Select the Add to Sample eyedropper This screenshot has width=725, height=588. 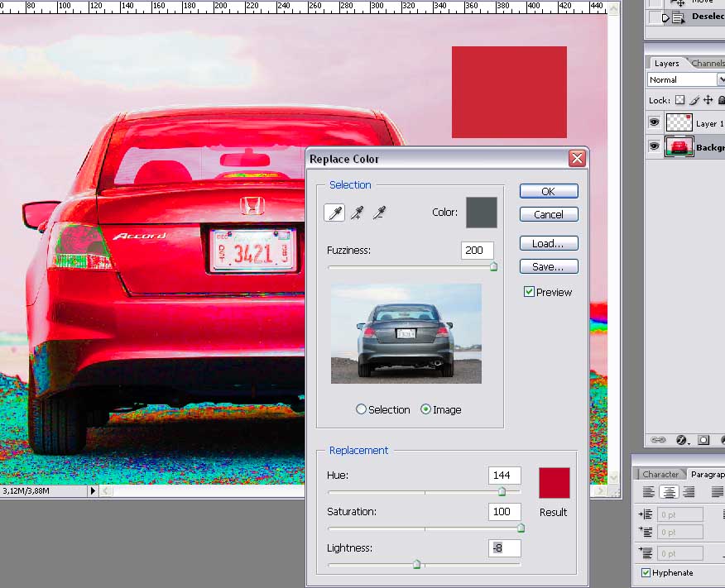[x=357, y=213]
